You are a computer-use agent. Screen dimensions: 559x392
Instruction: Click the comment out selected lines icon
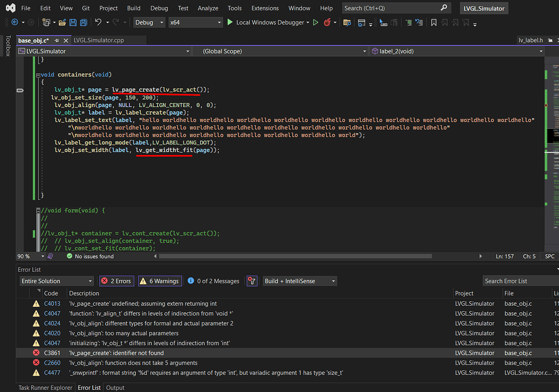[x=408, y=23]
